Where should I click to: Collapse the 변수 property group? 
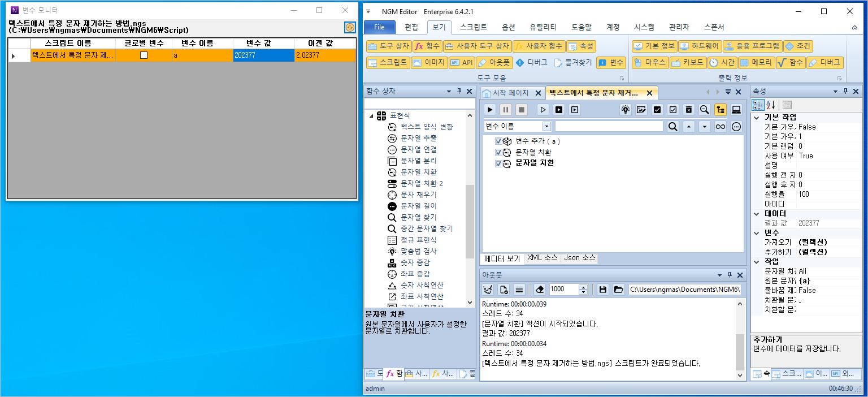coord(757,233)
